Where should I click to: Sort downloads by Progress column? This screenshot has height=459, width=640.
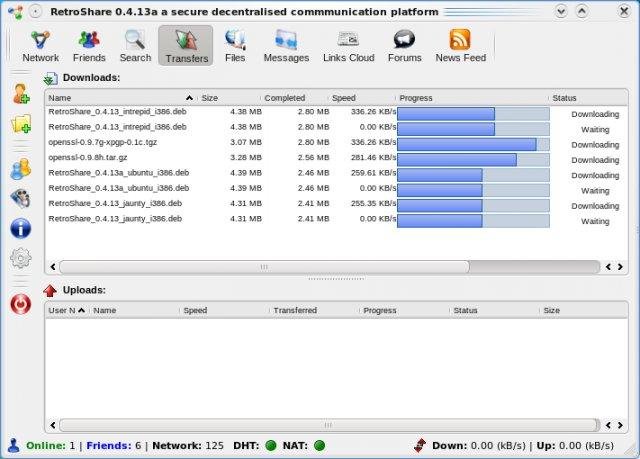[x=472, y=98]
